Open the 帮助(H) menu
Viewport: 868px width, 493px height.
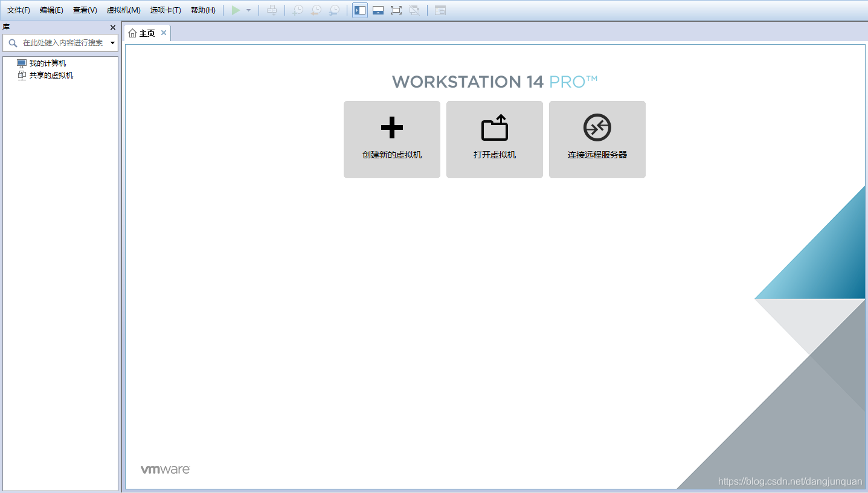click(x=203, y=10)
